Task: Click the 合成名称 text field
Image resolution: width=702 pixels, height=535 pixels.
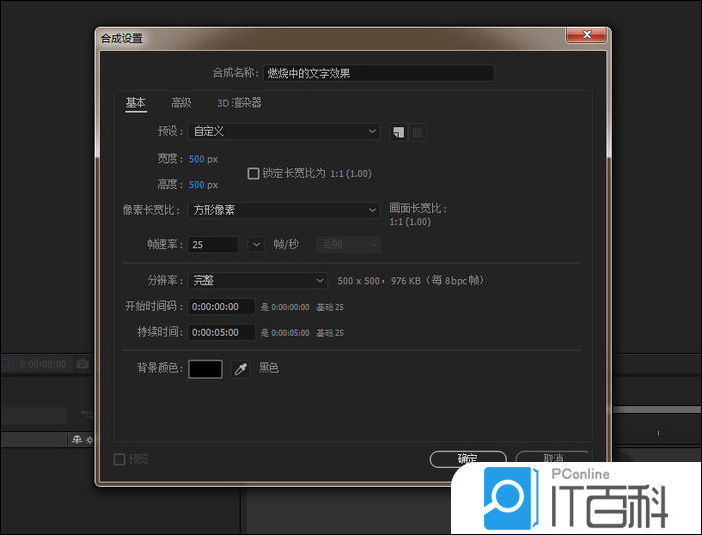Action: click(x=379, y=73)
